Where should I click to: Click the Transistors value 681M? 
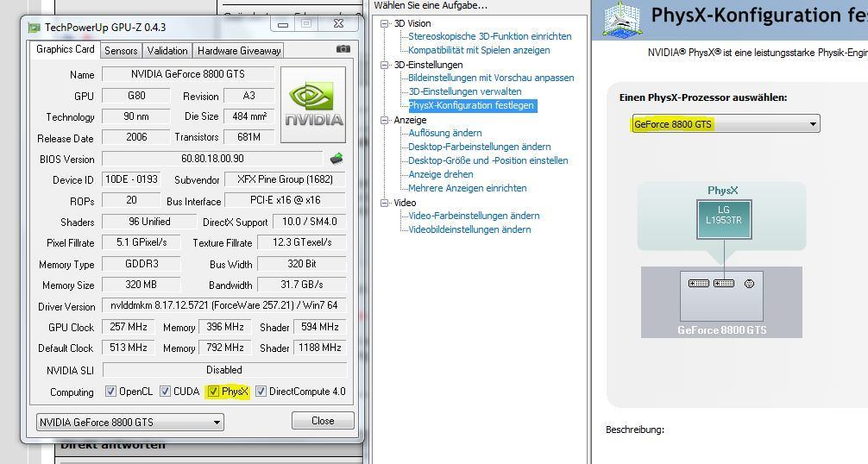click(x=249, y=136)
